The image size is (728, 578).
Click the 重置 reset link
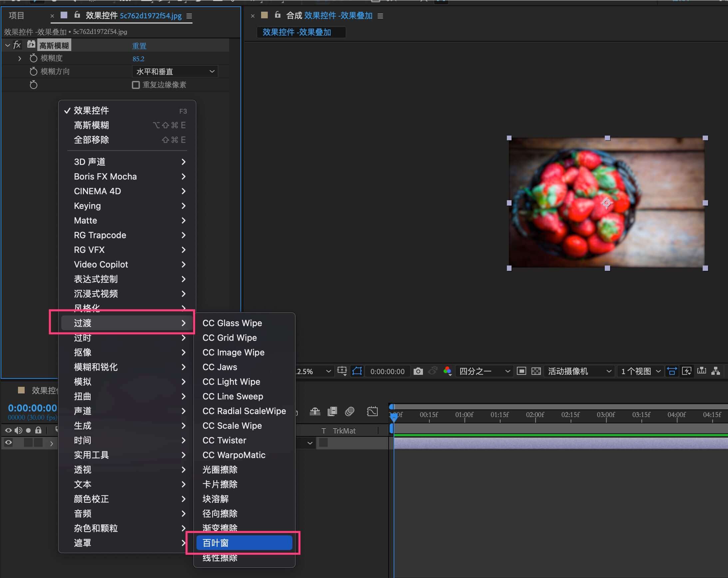pos(139,46)
